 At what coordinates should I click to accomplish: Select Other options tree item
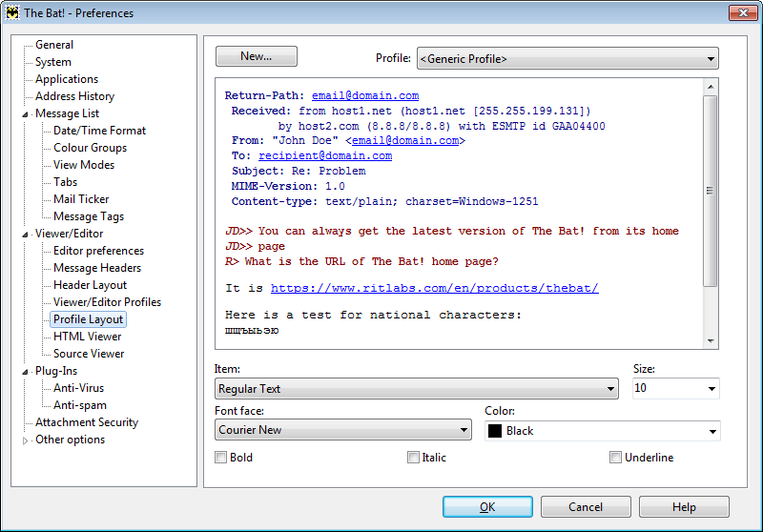tap(70, 440)
